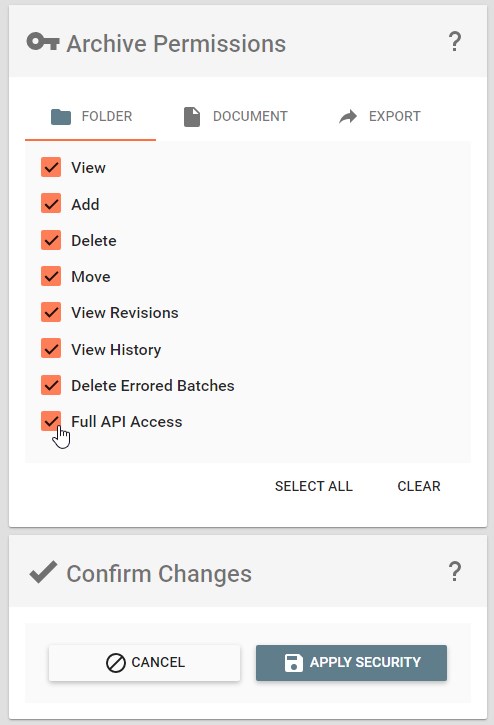Click the Select All button
Screen dimensions: 494x725
[314, 486]
